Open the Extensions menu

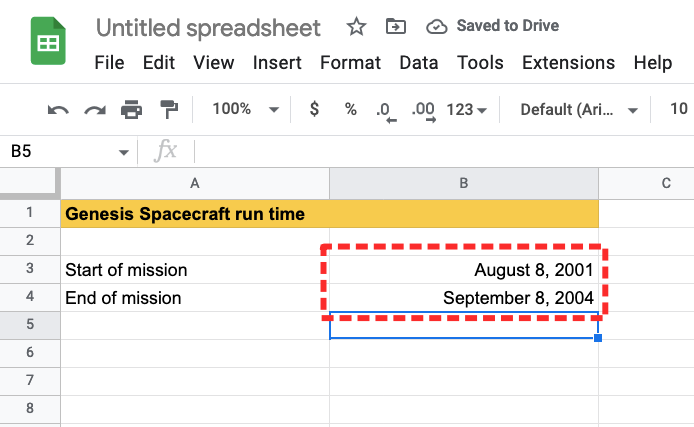pos(568,62)
